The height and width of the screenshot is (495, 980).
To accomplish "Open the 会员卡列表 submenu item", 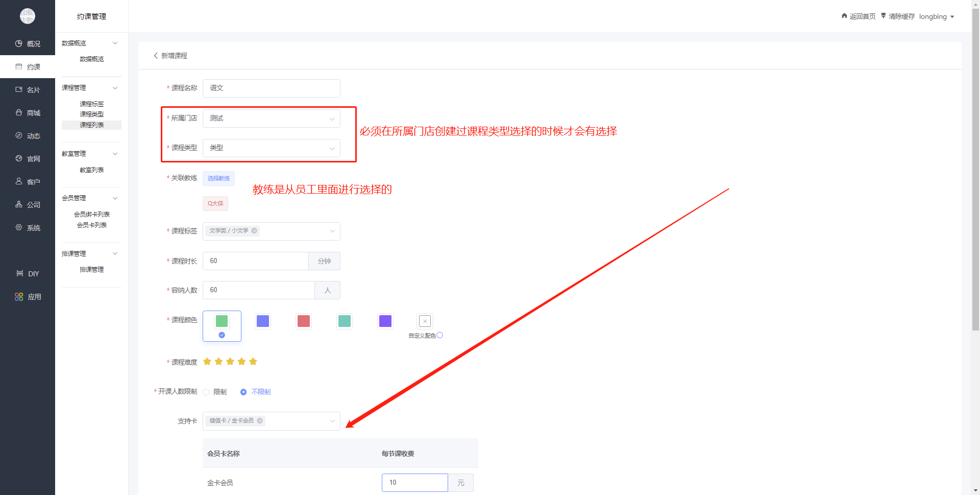I will 92,225.
